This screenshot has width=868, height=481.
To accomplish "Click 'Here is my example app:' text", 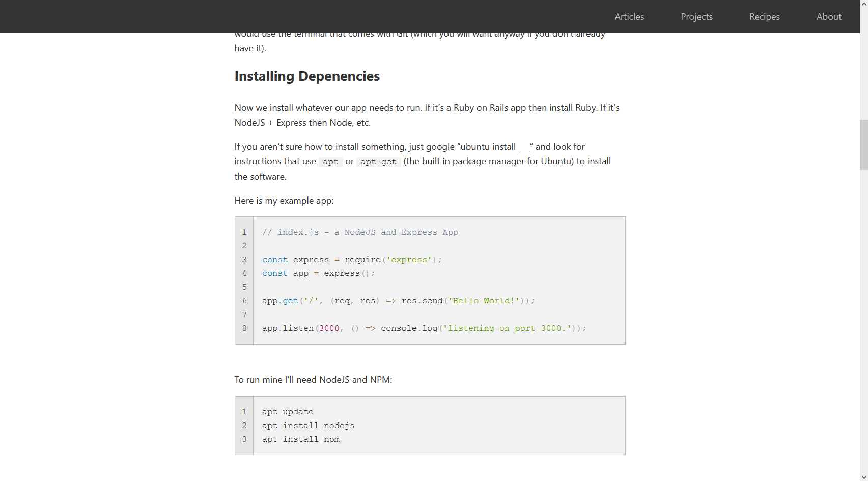I will (284, 201).
